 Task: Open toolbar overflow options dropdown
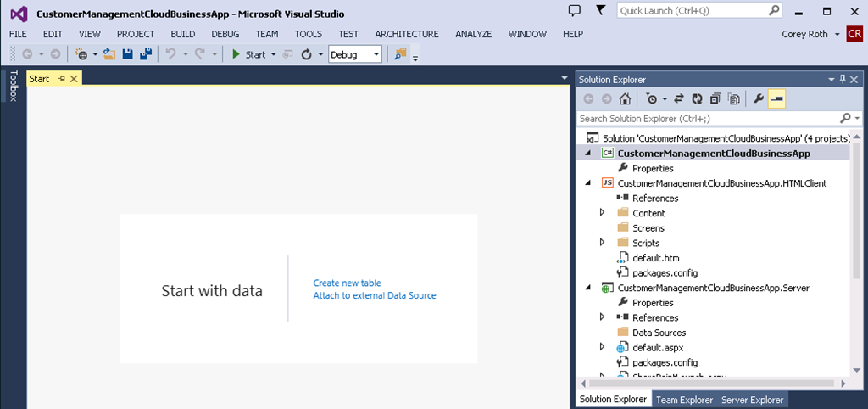pos(415,57)
